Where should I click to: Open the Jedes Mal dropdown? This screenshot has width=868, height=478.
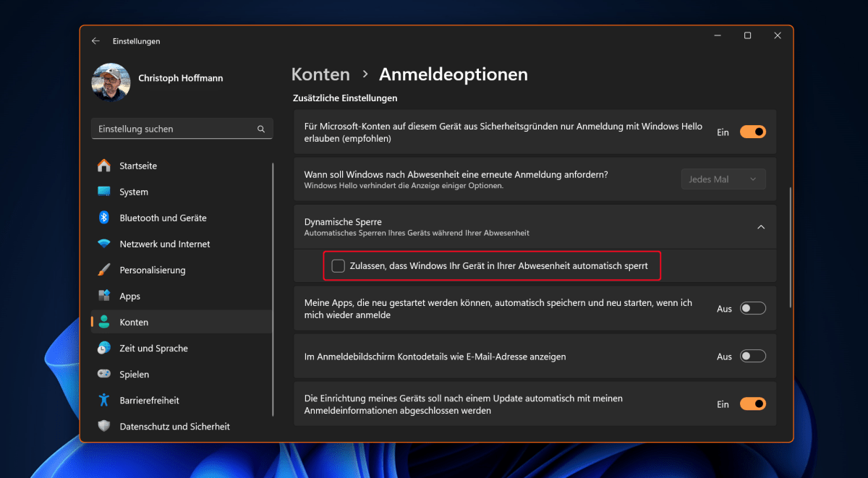(x=723, y=179)
